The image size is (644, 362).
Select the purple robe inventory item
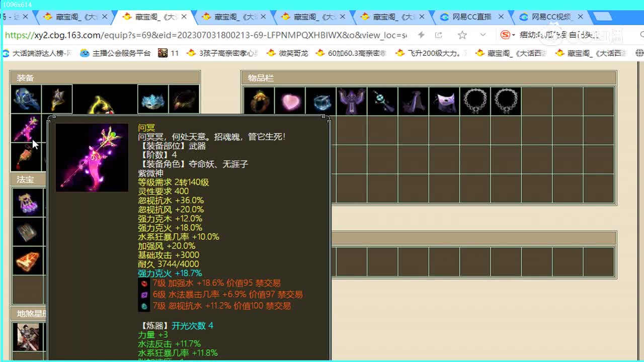(x=414, y=101)
